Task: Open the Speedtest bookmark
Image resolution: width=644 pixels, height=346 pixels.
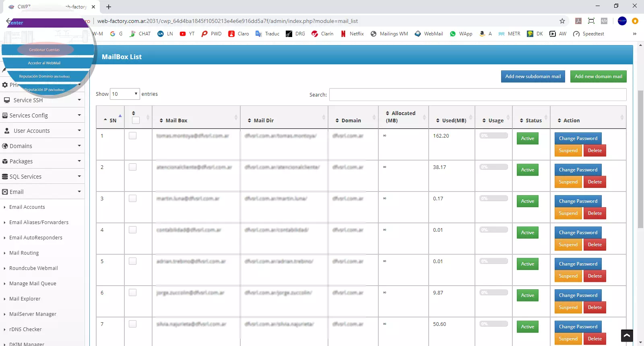Action: pyautogui.click(x=588, y=34)
